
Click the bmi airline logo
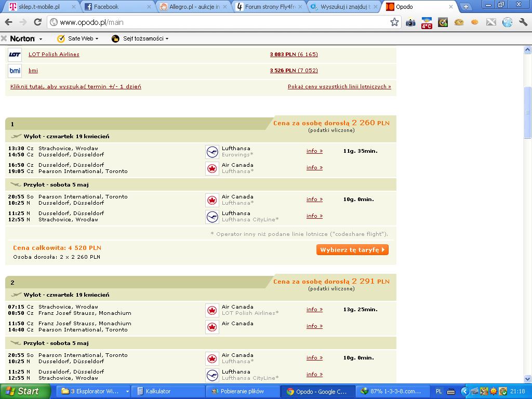click(x=15, y=71)
